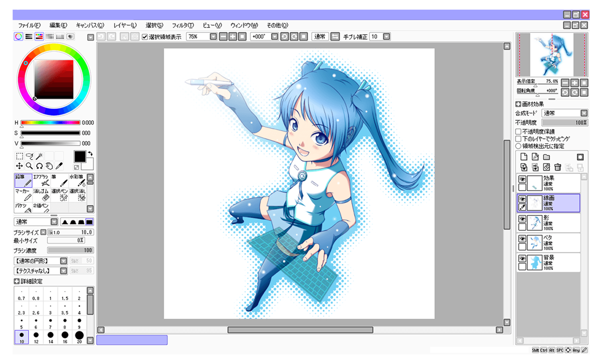
Task: Select the 10 brush size preset
Action: (x=22, y=337)
